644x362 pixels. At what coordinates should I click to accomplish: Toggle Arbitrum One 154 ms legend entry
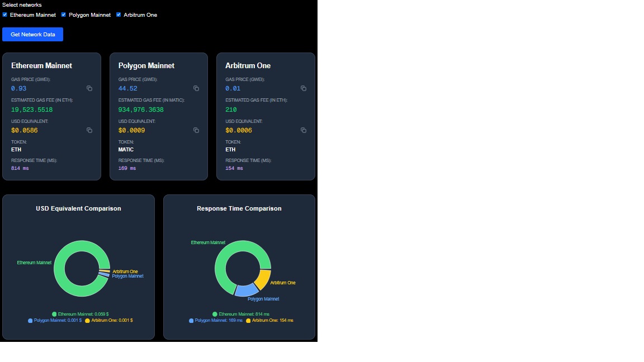coord(270,321)
